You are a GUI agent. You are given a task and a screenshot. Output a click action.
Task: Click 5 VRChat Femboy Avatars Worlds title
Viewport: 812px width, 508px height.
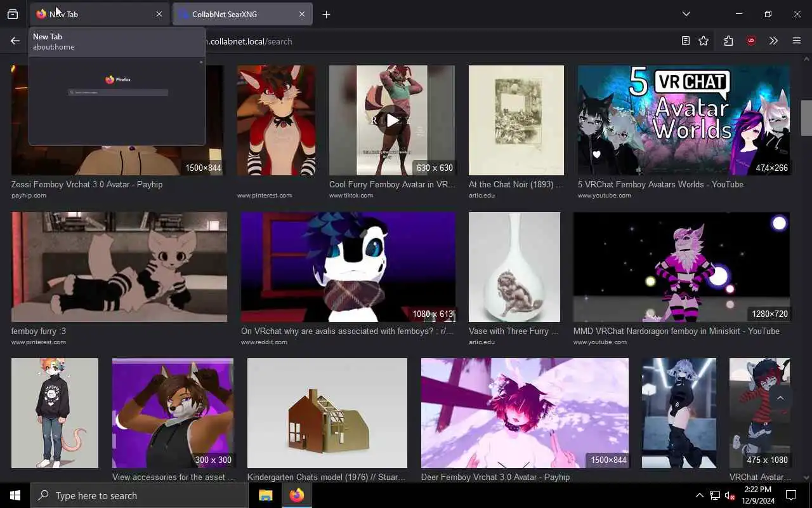pyautogui.click(x=660, y=184)
